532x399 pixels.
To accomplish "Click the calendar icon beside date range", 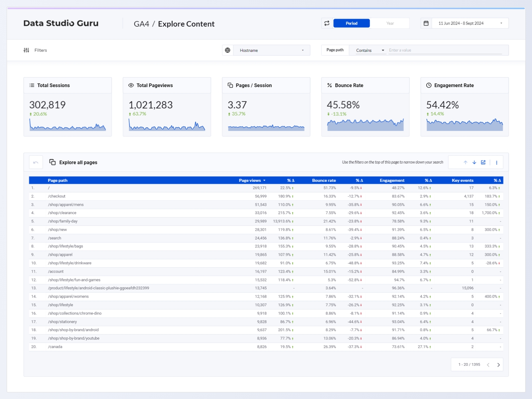I will (426, 23).
